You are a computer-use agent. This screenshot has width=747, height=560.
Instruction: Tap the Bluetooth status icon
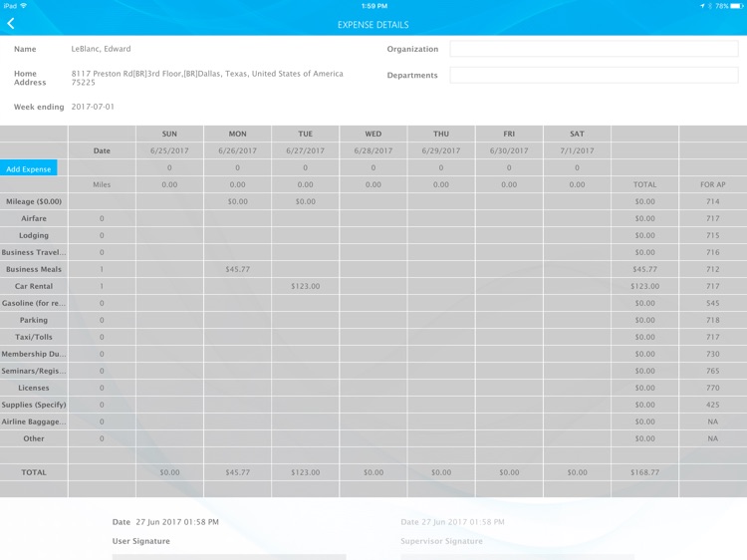[710, 6]
